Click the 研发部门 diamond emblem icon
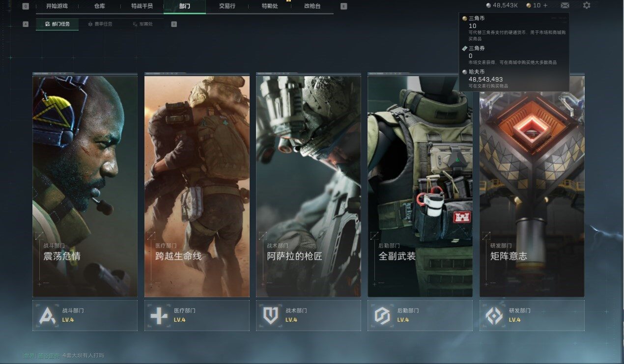 click(x=494, y=315)
